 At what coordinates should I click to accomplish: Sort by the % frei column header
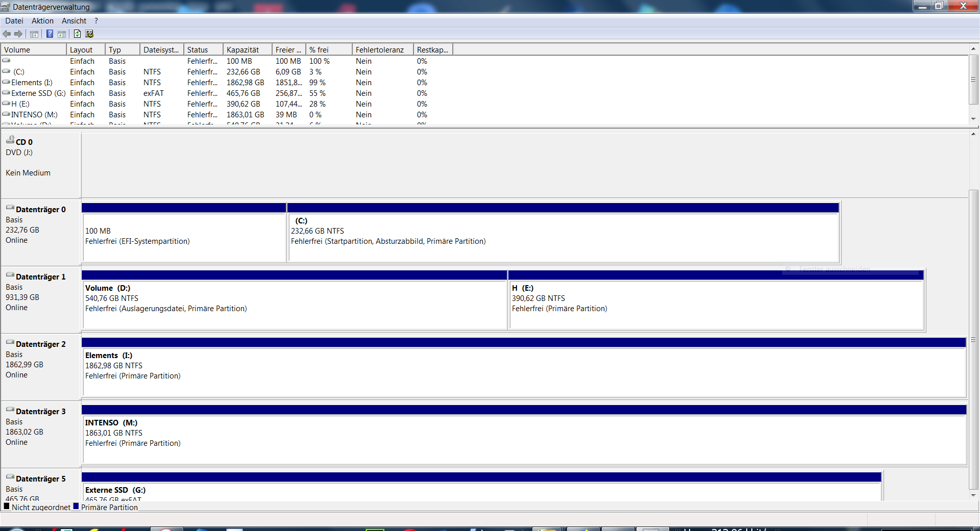(329, 50)
